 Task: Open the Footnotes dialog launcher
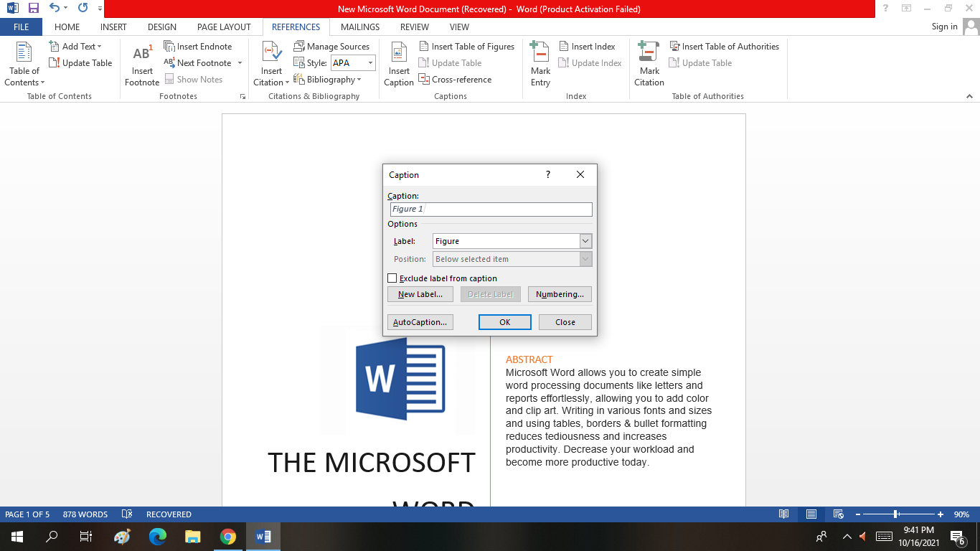(x=242, y=96)
